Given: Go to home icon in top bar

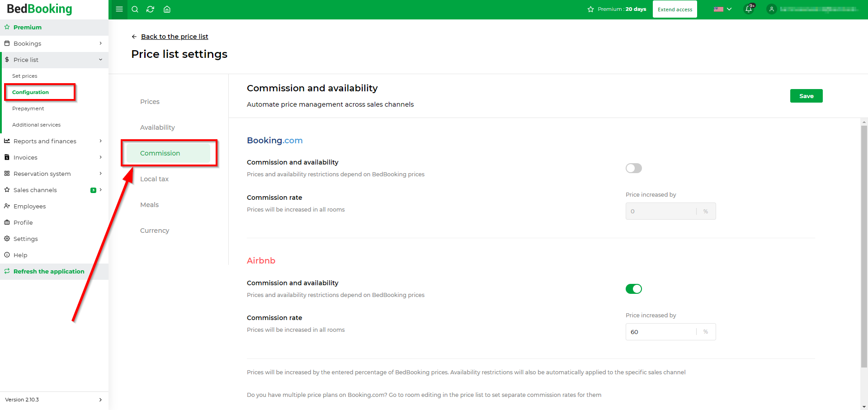Looking at the screenshot, I should (x=167, y=9).
